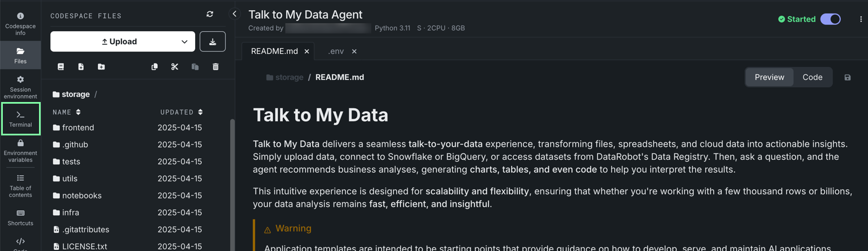Create a new folder icon
The width and height of the screenshot is (868, 251).
(x=101, y=67)
